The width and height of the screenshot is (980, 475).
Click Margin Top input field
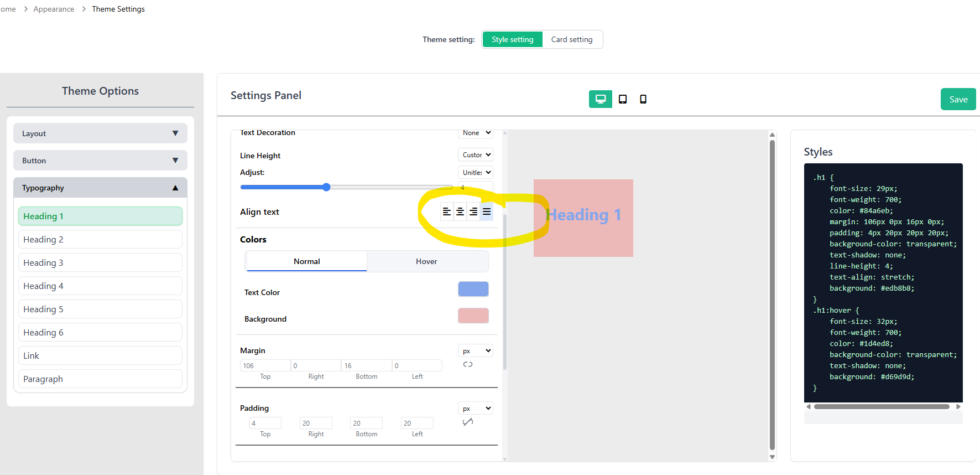(x=265, y=365)
